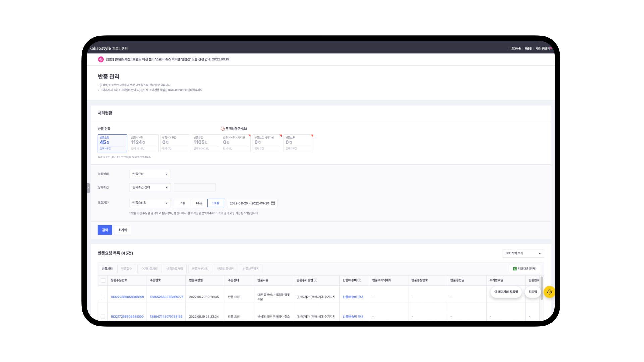The image size is (644, 362).
Task: Click the 반품거부처리 action button
Action: (x=200, y=269)
